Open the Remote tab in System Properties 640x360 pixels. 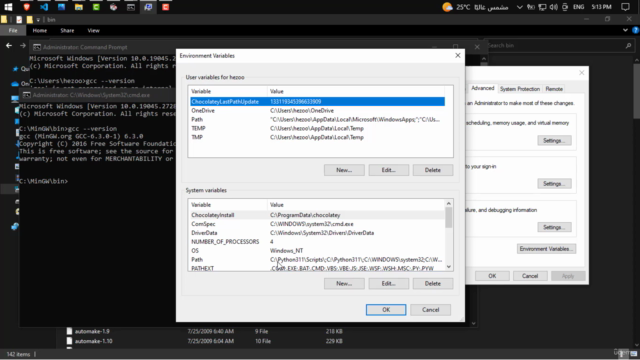554,89
